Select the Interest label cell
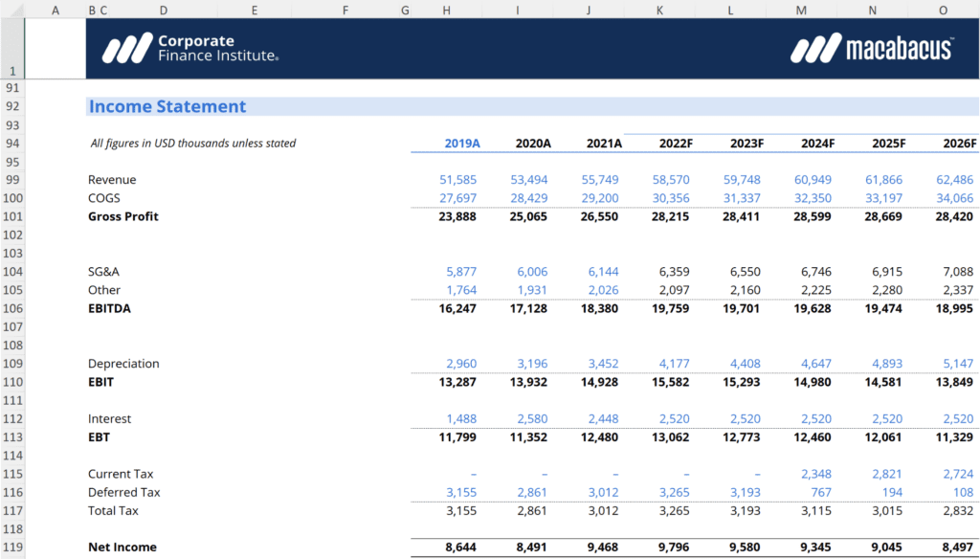Image resolution: width=980 pixels, height=559 pixels. (107, 418)
